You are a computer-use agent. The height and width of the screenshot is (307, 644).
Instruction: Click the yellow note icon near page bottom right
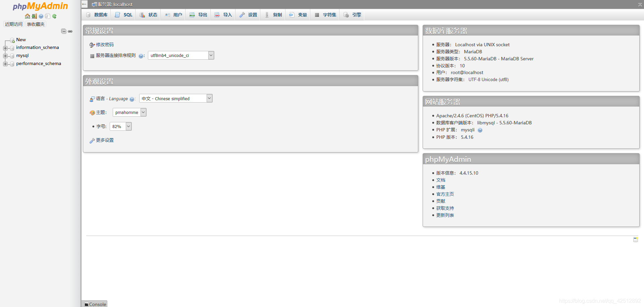click(x=635, y=239)
